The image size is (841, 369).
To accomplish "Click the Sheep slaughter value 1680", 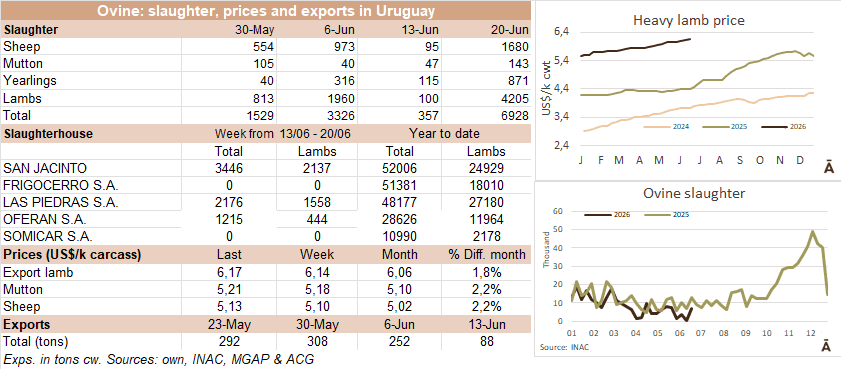I will [x=516, y=47].
